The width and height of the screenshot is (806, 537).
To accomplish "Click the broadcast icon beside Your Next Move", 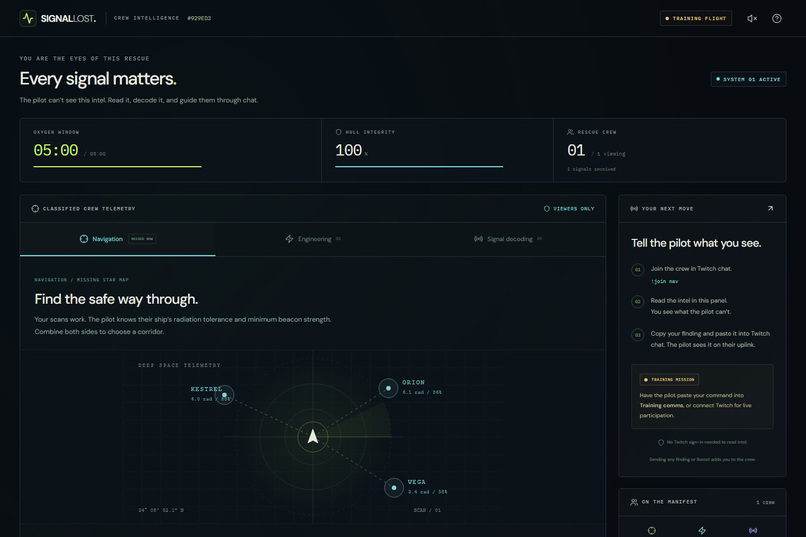I will click(634, 209).
